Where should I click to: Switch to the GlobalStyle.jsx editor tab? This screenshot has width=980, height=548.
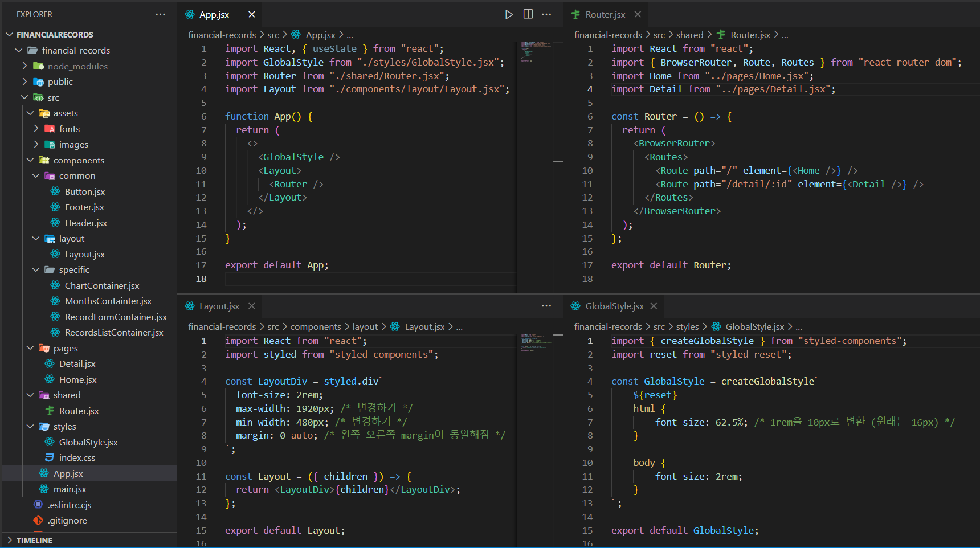[615, 306]
